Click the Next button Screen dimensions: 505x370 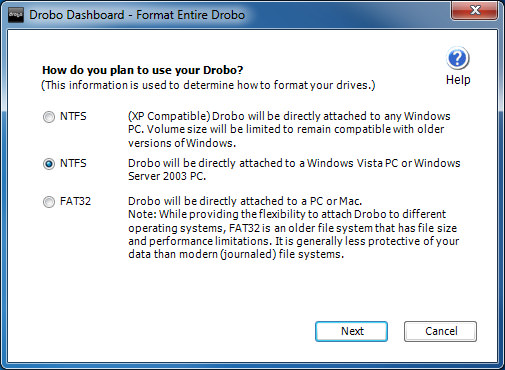pyautogui.click(x=351, y=331)
